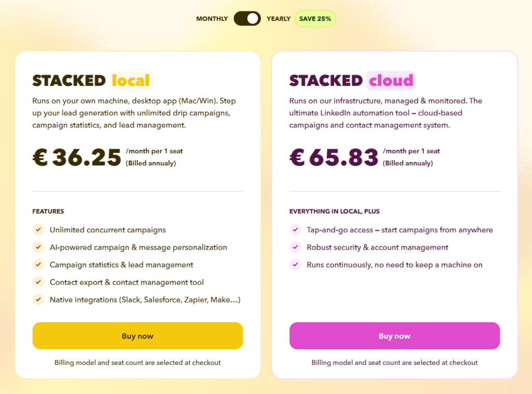Click the STACKED local heading text

(x=91, y=81)
